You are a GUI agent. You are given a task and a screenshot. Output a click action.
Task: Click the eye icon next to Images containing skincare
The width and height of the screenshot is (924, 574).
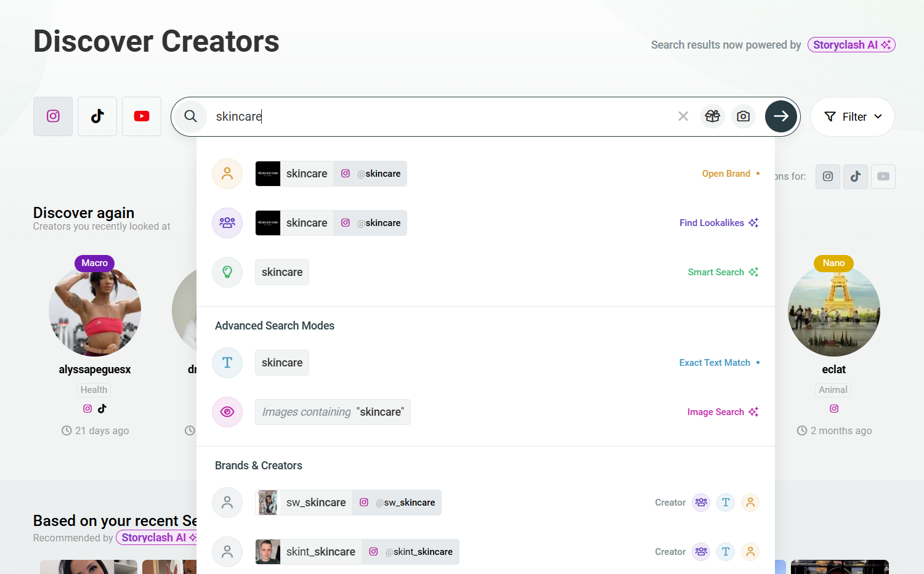tap(227, 411)
